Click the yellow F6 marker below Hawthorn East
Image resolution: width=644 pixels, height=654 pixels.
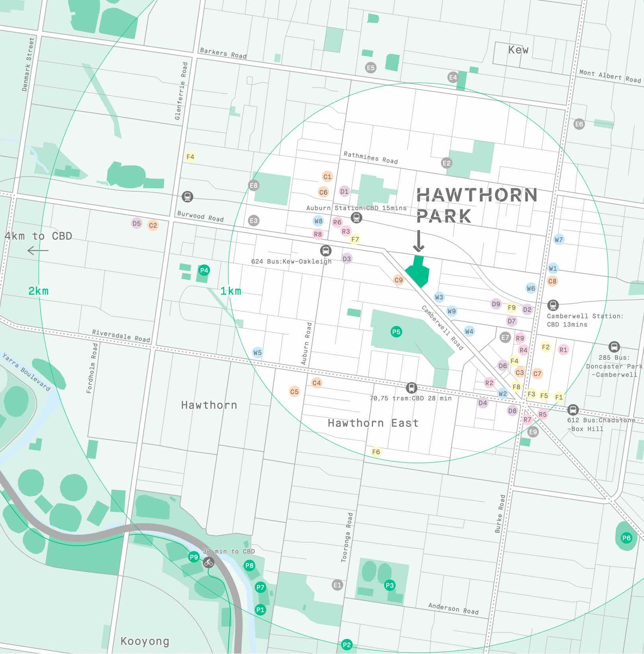pyautogui.click(x=376, y=452)
